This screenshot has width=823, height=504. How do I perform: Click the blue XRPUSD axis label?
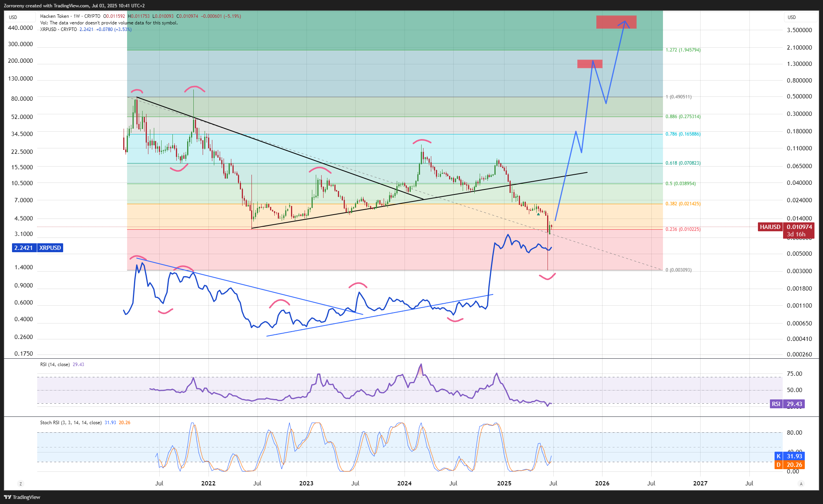[50, 248]
